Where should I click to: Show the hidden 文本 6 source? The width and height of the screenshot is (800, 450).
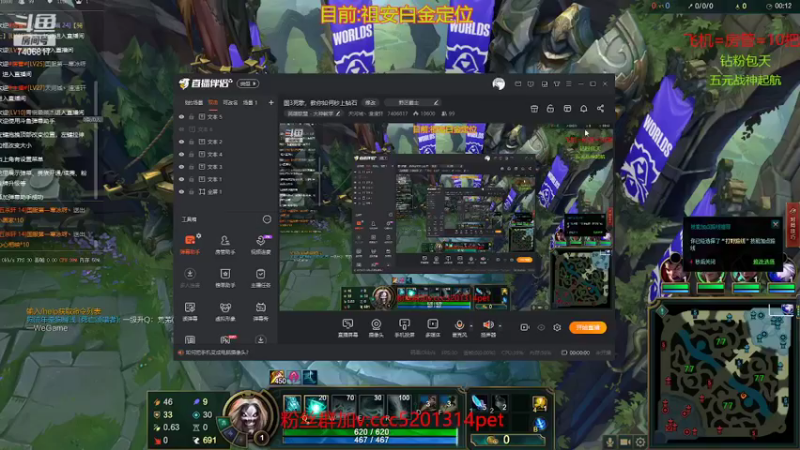[x=181, y=129]
